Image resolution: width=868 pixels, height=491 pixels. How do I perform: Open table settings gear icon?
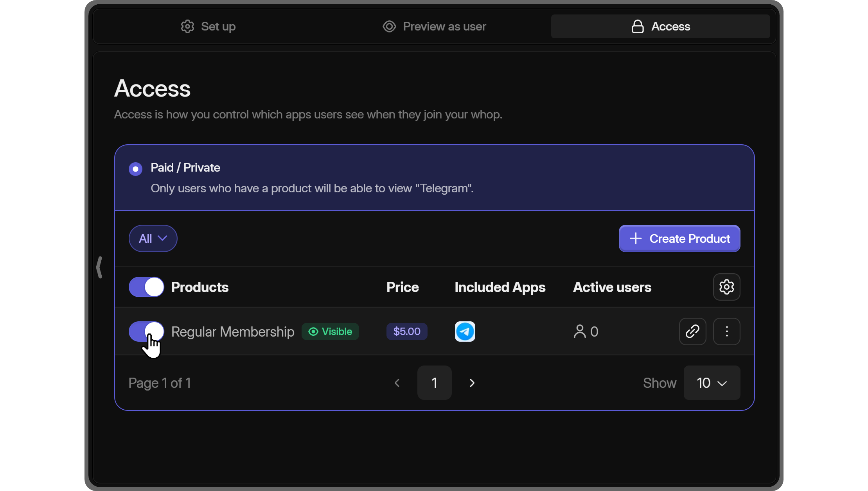tap(726, 287)
